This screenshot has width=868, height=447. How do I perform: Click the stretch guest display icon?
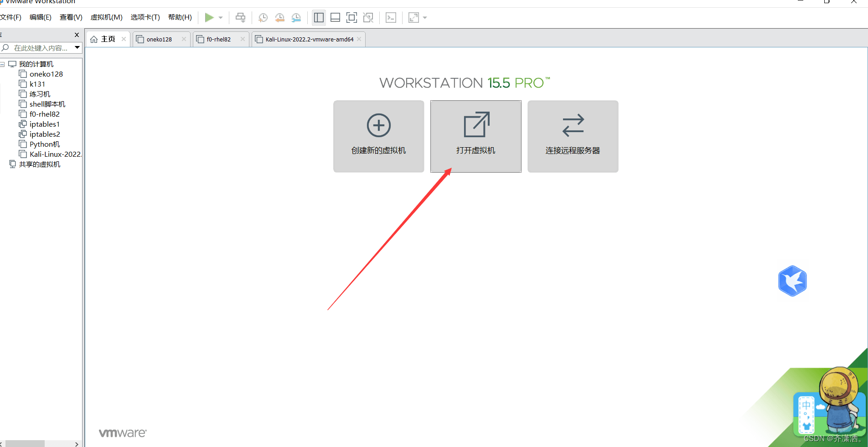pyautogui.click(x=413, y=18)
